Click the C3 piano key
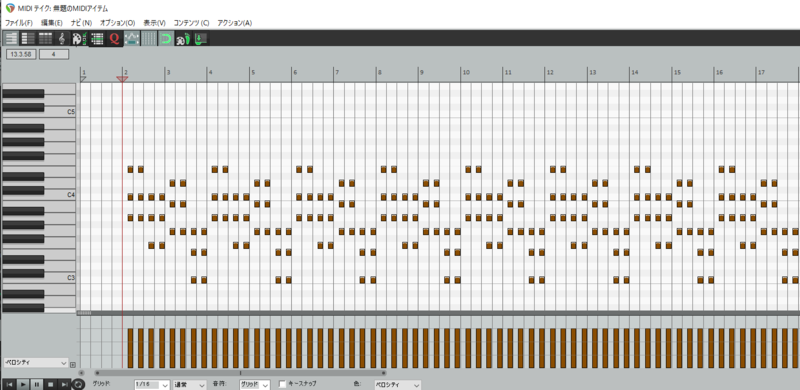The height and width of the screenshot is (390, 800). pos(39,279)
